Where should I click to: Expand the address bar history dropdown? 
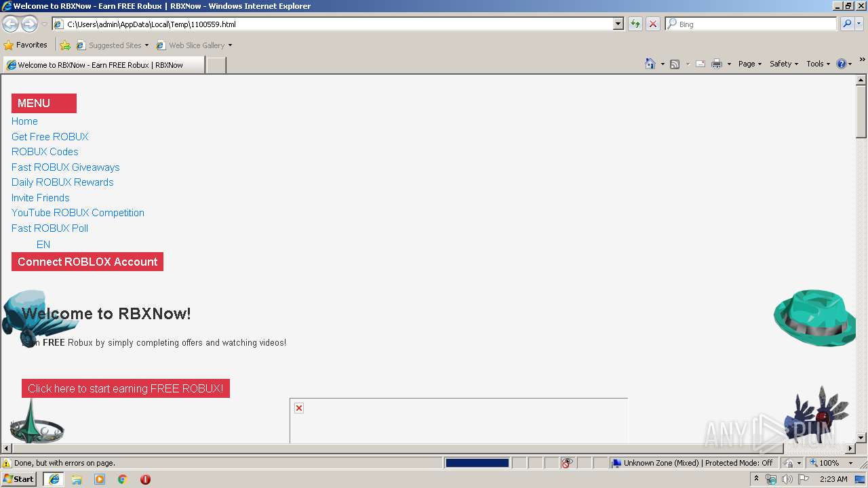coord(618,24)
